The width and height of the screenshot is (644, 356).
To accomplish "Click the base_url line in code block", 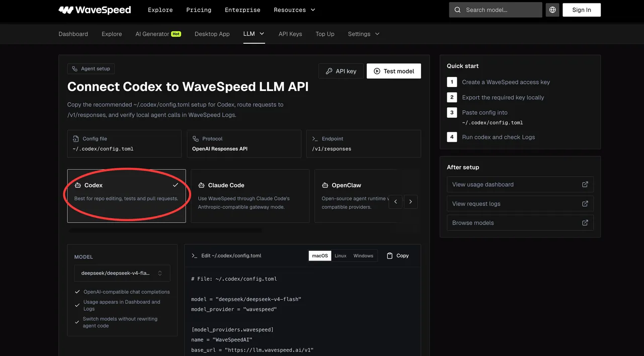I will 252,350.
